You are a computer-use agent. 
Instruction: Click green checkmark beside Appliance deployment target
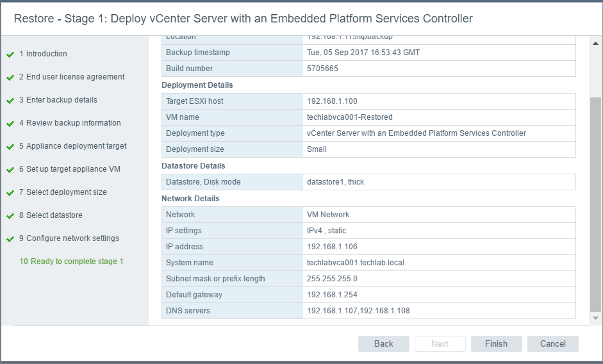10,147
